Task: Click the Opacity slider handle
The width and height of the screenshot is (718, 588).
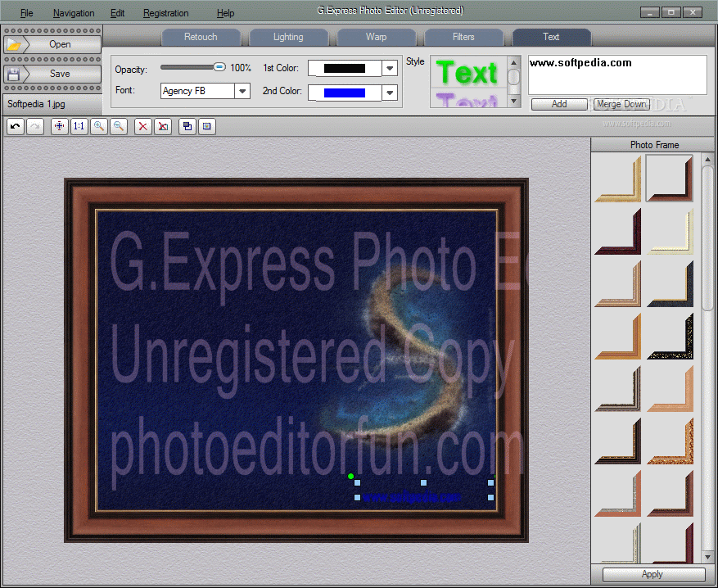Action: (219, 67)
